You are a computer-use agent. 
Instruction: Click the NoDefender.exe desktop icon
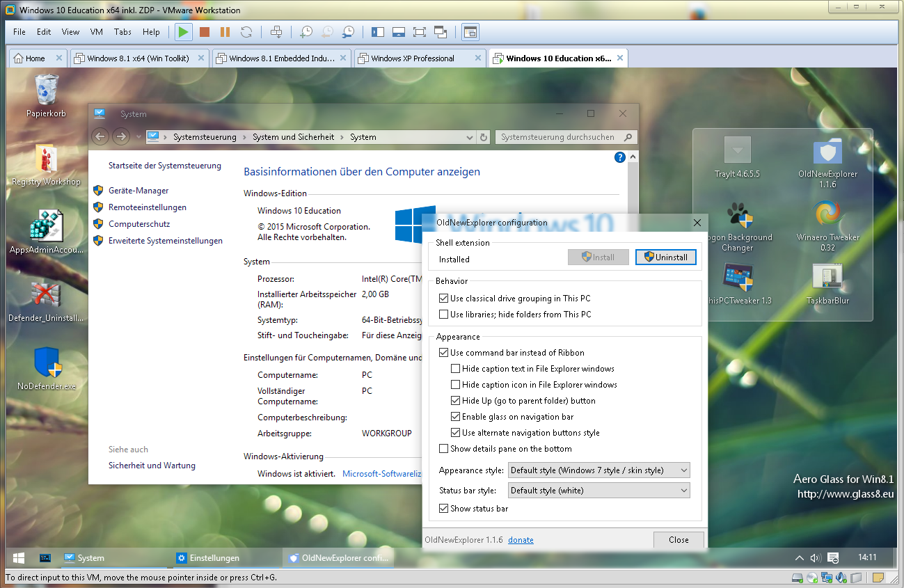[x=47, y=363]
